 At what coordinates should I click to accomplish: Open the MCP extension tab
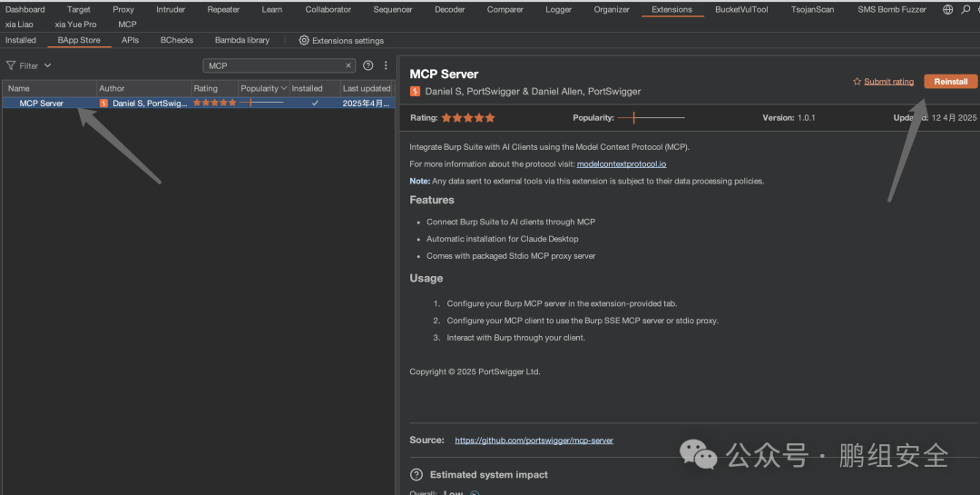coord(127,25)
